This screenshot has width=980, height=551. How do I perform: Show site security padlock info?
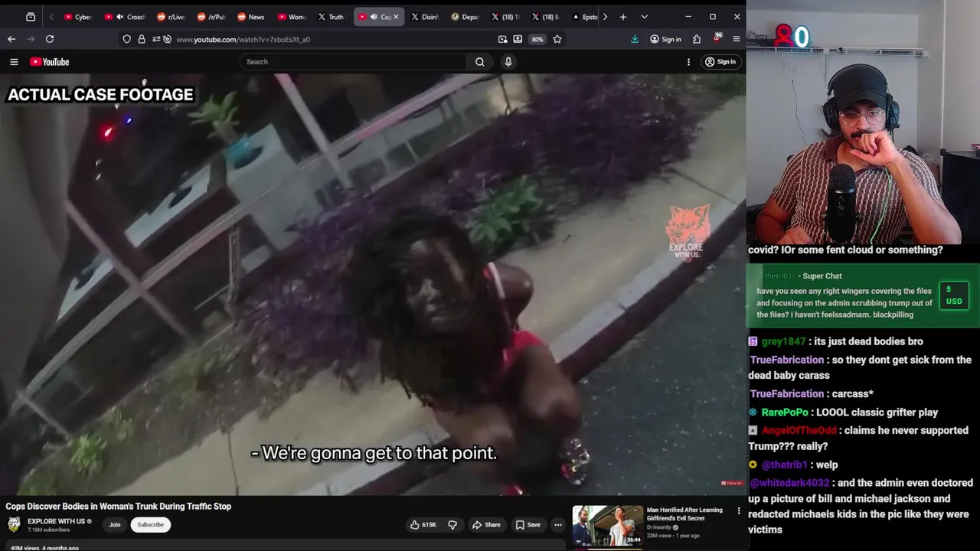tap(142, 39)
